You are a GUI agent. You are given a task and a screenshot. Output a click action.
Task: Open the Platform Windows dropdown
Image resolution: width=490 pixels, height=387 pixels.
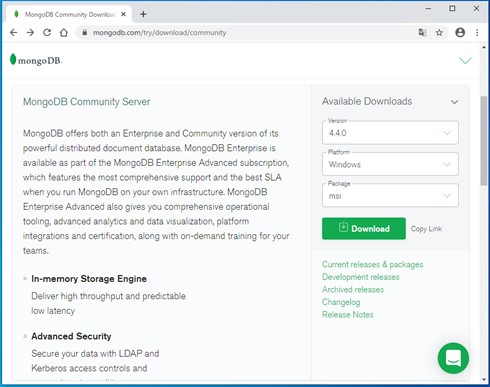(390, 164)
